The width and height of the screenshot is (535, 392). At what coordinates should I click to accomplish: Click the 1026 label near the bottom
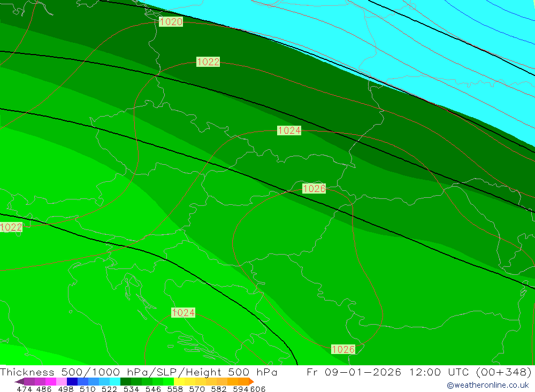[343, 349]
